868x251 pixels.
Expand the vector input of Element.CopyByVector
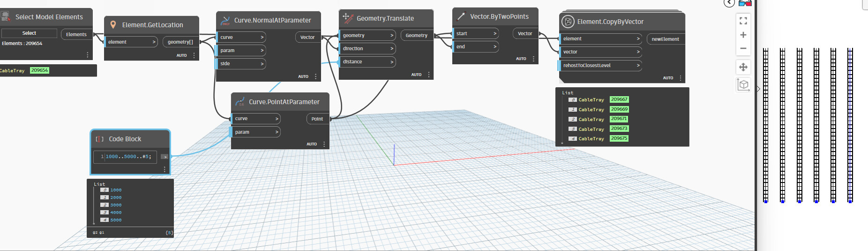(638, 52)
